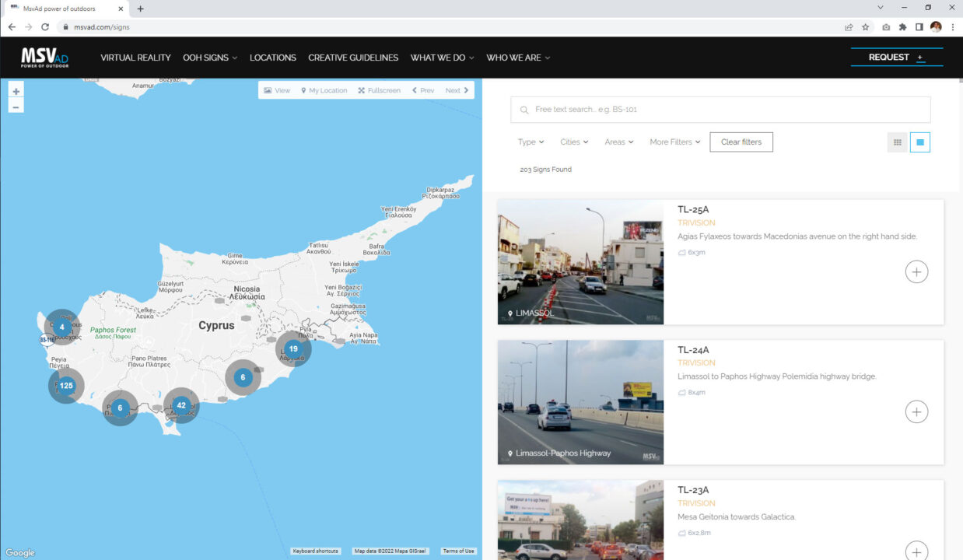The width and height of the screenshot is (963, 560).
Task: Open map Keyboard shortcuts
Action: (316, 551)
